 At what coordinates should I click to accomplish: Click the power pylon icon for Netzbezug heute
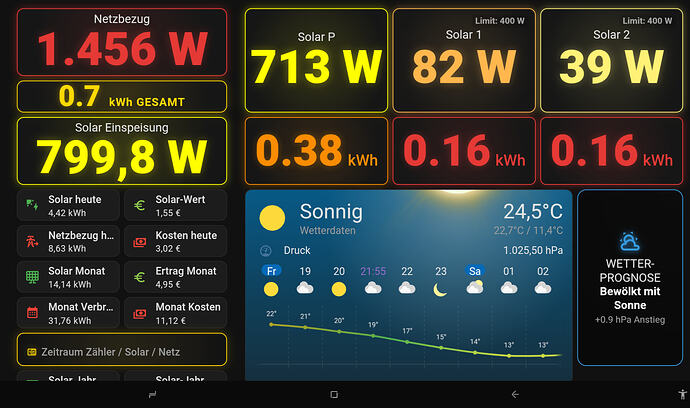click(32, 241)
